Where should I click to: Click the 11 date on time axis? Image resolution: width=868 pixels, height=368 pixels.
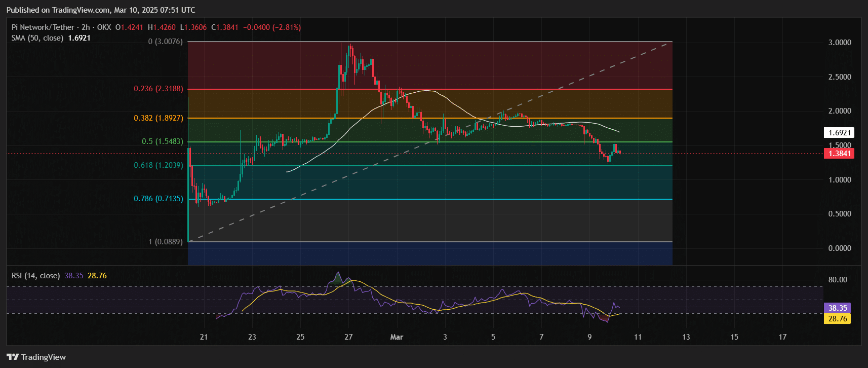(638, 337)
